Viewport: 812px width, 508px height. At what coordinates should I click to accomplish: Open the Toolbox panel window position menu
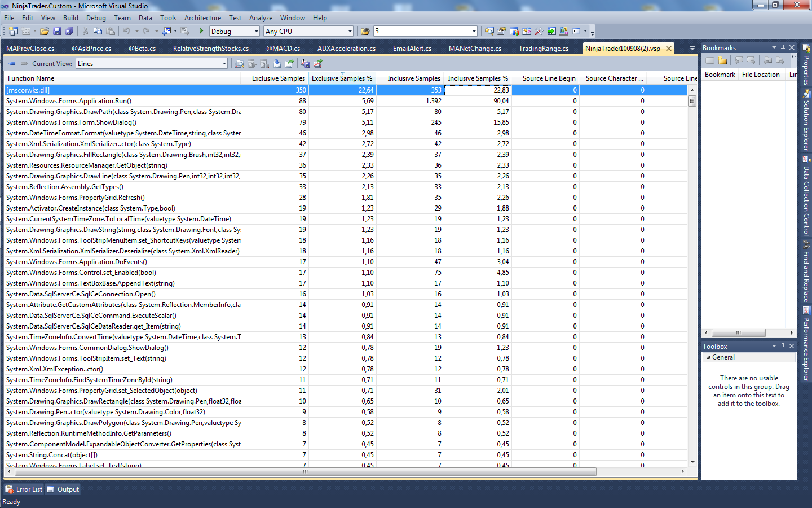click(774, 346)
